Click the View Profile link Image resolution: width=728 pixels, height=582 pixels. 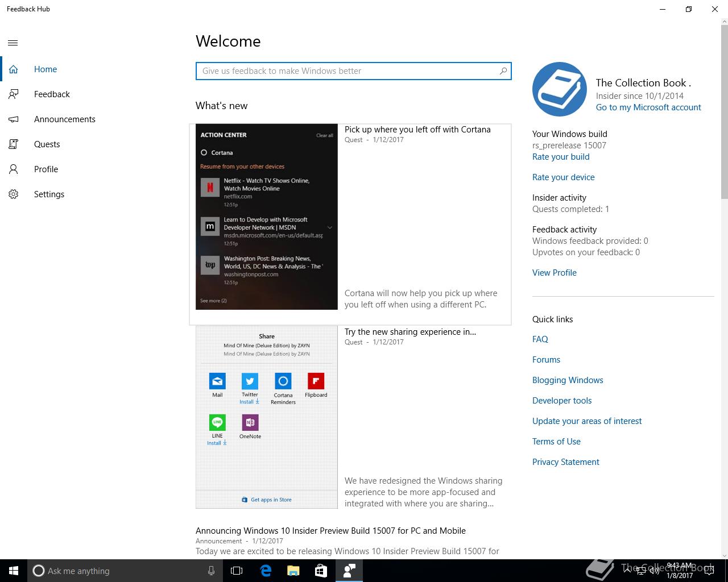point(555,273)
